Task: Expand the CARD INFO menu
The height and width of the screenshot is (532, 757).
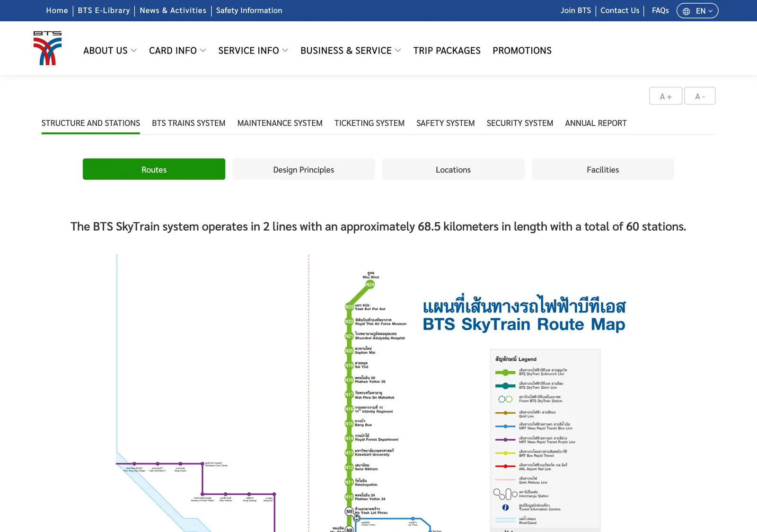Action: tap(177, 51)
